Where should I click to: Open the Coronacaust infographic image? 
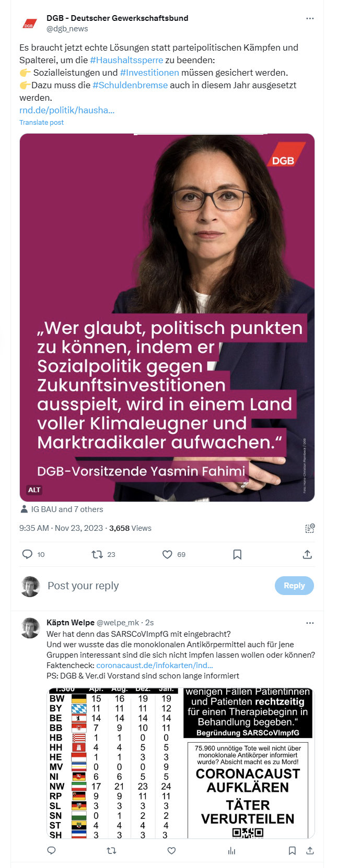pyautogui.click(x=180, y=763)
